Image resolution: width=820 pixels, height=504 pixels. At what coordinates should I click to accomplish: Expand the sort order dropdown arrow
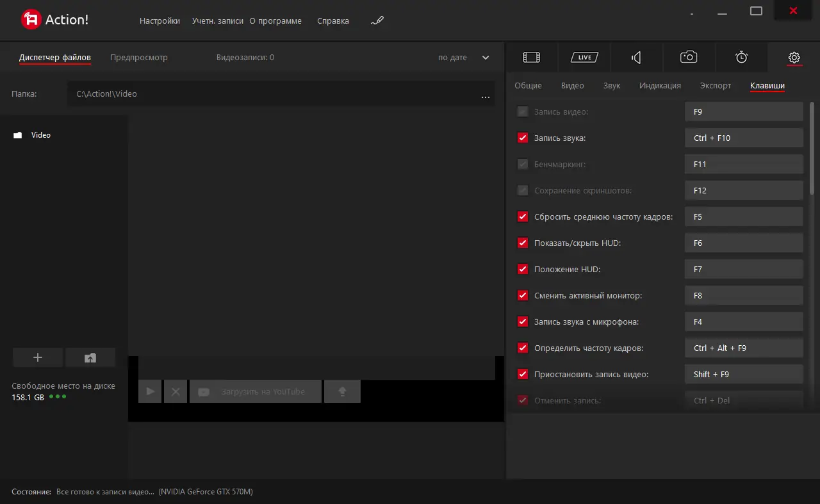point(486,58)
